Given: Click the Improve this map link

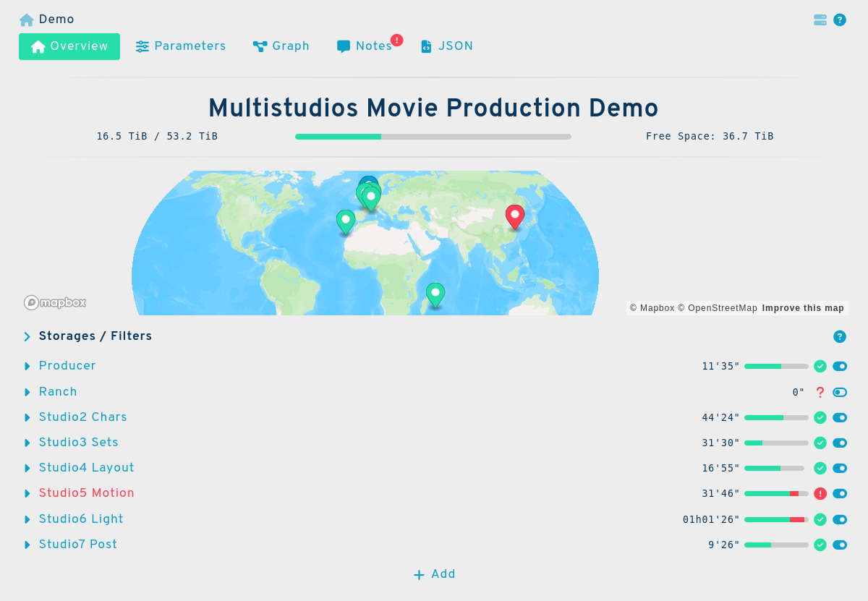Looking at the screenshot, I should (803, 307).
